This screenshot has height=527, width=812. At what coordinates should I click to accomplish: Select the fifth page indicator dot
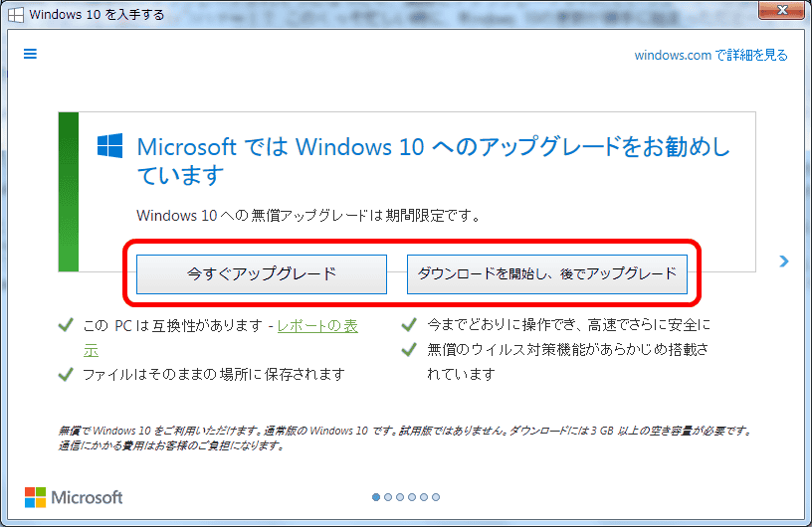click(x=424, y=497)
